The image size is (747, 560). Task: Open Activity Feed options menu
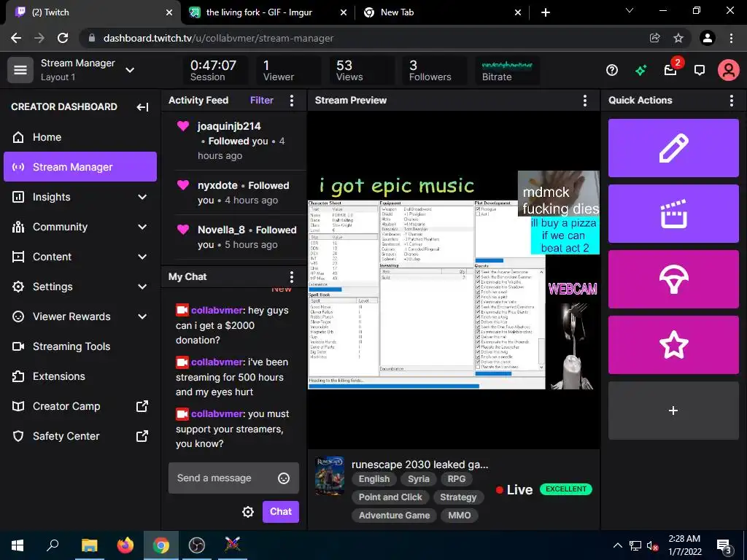pos(292,101)
